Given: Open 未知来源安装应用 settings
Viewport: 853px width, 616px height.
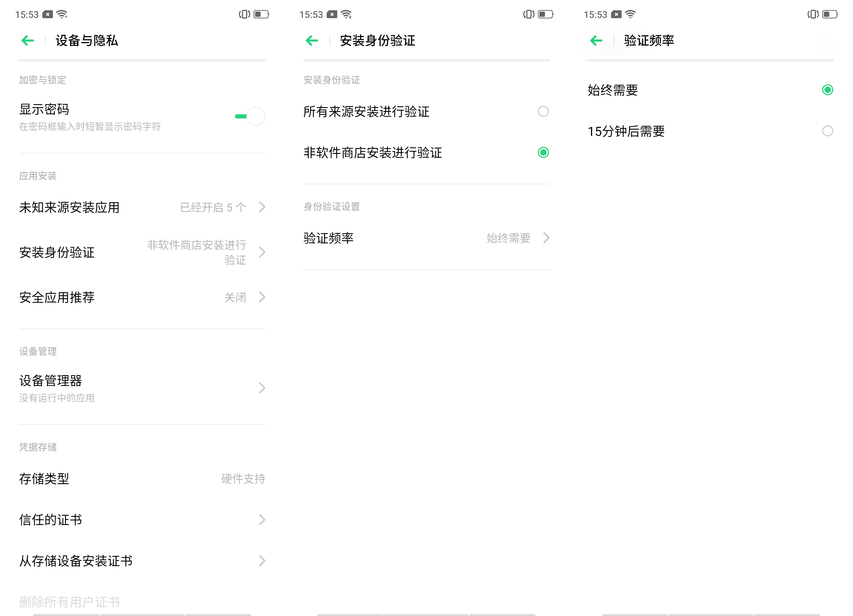Looking at the screenshot, I should click(142, 207).
